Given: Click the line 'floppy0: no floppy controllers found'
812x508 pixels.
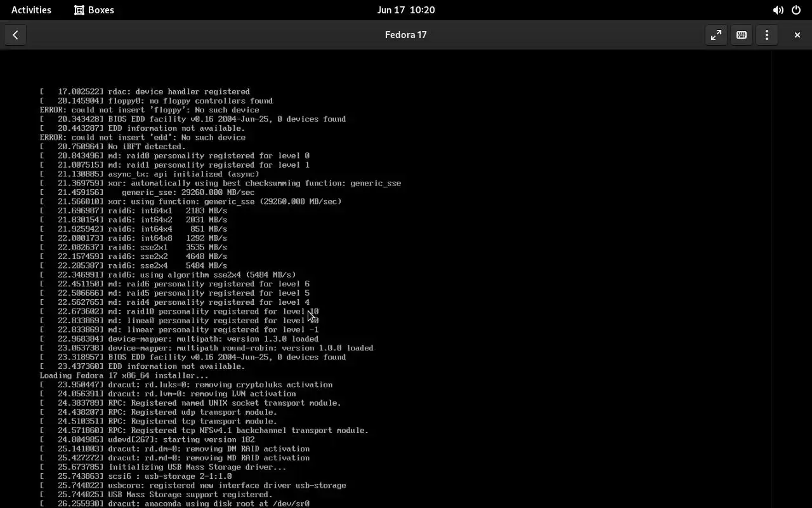Looking at the screenshot, I should 156,100.
